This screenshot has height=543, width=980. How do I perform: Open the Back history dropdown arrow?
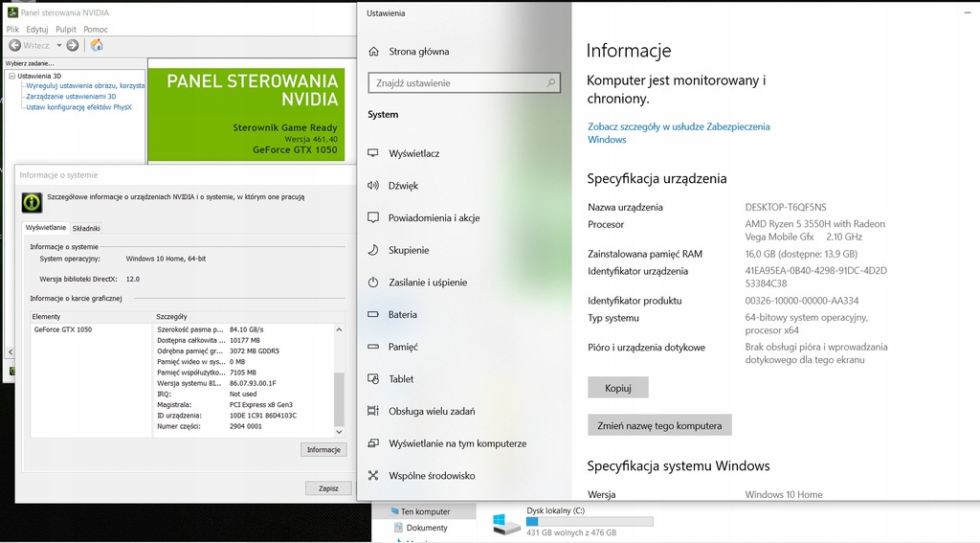pos(59,45)
